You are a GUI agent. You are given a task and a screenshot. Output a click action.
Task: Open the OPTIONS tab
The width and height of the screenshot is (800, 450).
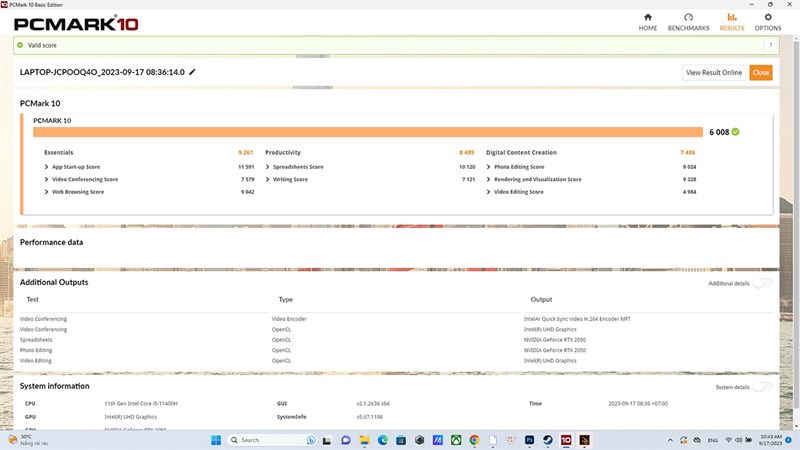coord(768,22)
